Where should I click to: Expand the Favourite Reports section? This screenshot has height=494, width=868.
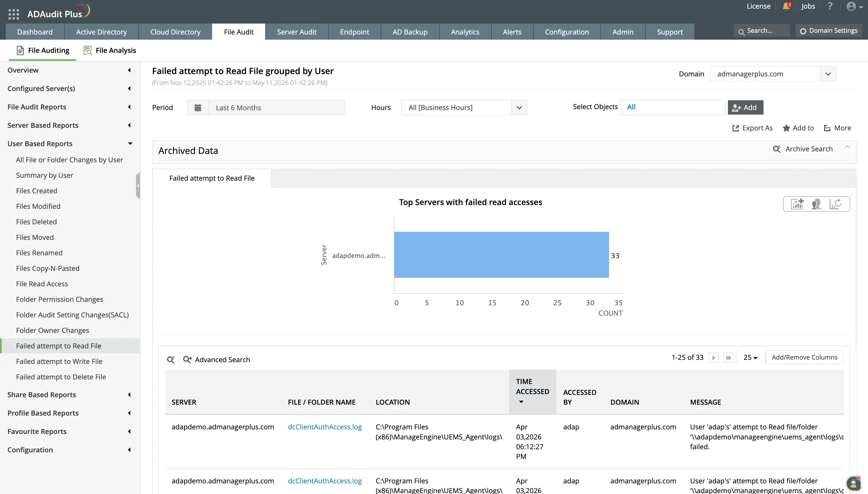[x=70, y=431]
